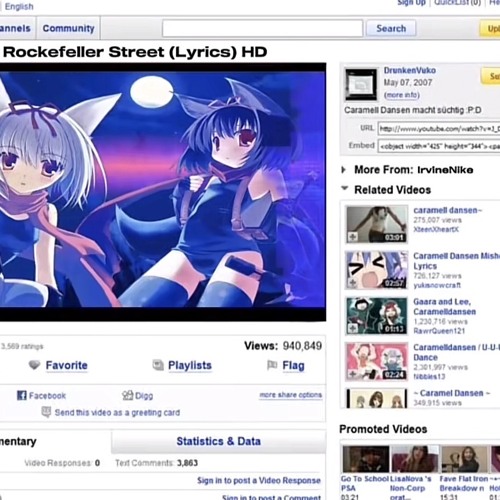500x500 pixels.
Task: Open the Community tab
Action: tap(68, 28)
